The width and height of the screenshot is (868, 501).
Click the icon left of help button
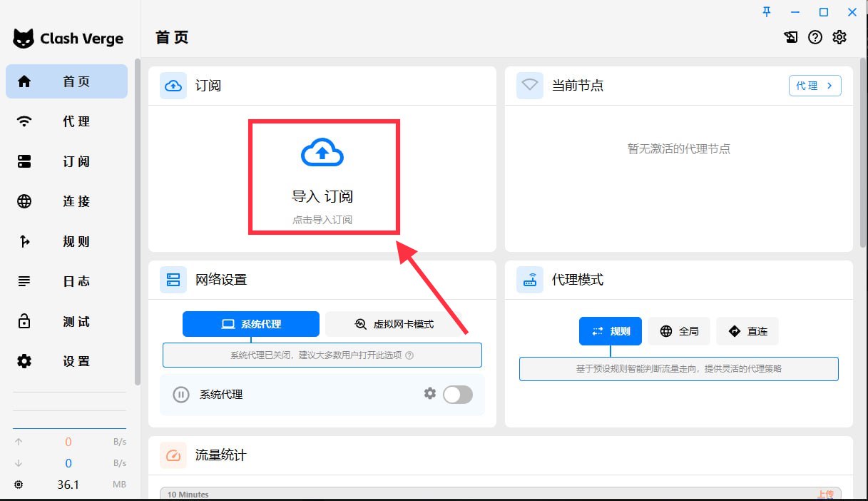click(791, 38)
